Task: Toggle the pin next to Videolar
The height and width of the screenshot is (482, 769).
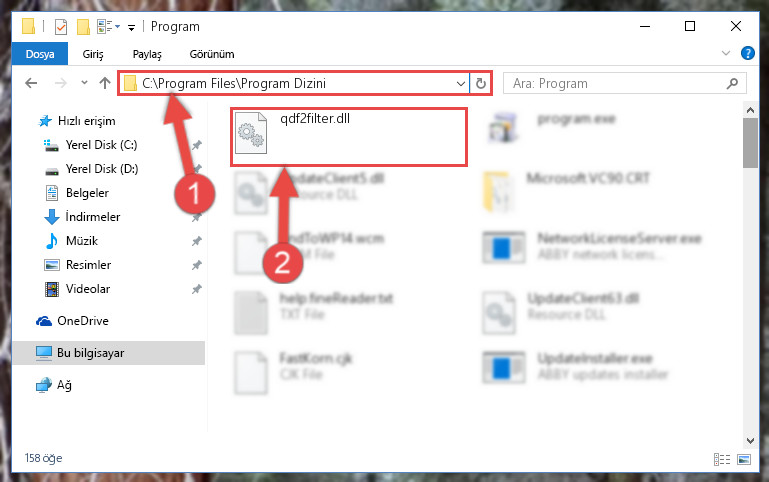Action: coord(197,289)
